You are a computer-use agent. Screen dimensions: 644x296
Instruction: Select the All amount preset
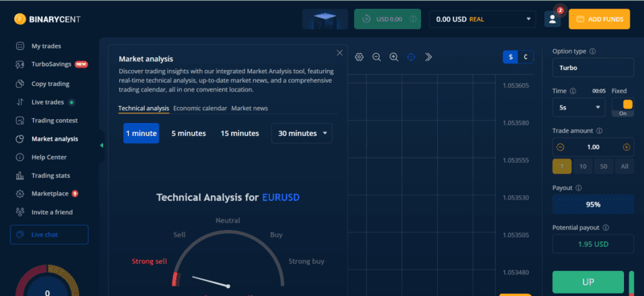click(625, 166)
